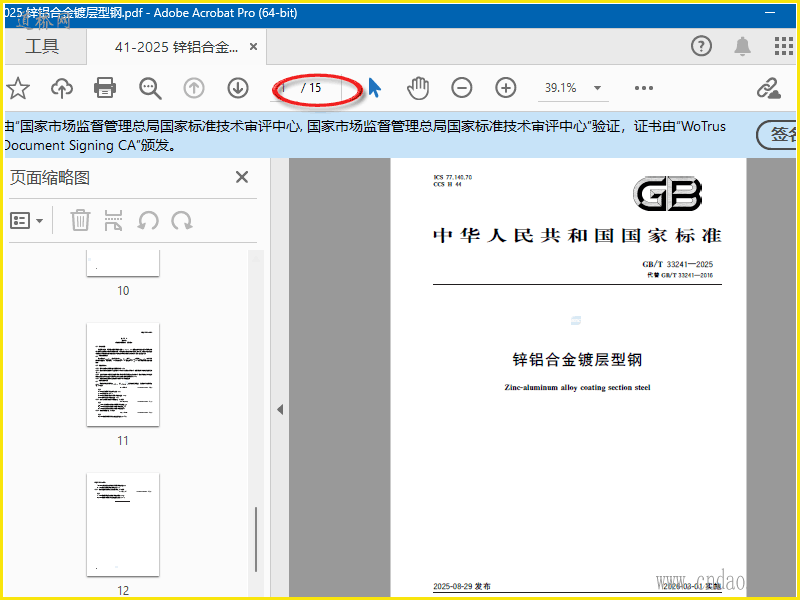This screenshot has width=800, height=600.
Task: Close the 页面缩略图 panel
Action: [x=242, y=177]
